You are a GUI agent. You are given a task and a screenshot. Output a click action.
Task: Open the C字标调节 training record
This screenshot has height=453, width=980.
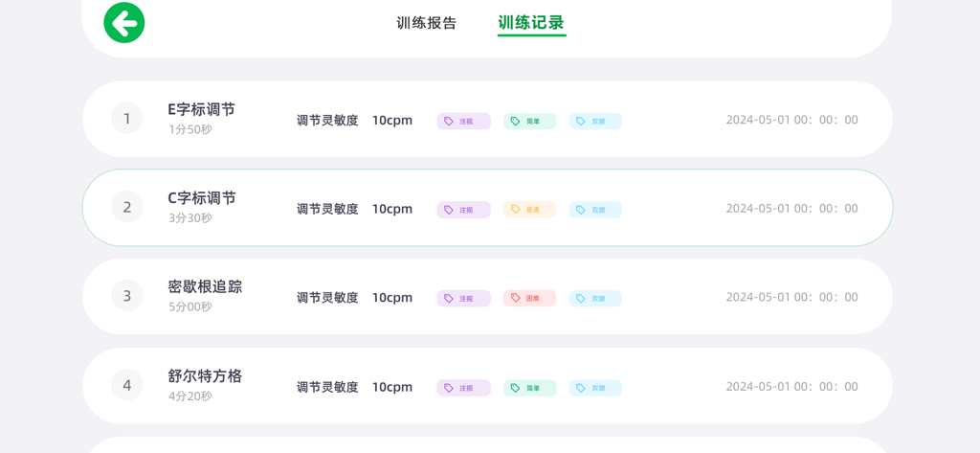(x=202, y=198)
